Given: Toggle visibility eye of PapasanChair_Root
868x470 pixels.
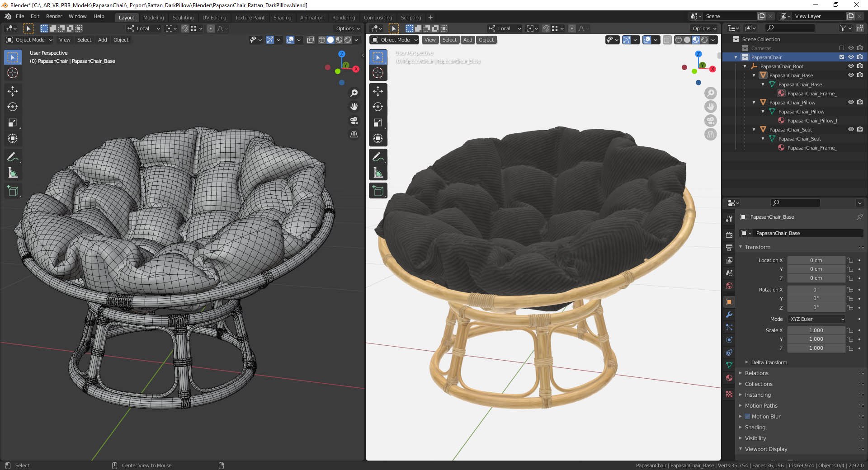Looking at the screenshot, I should point(851,66).
